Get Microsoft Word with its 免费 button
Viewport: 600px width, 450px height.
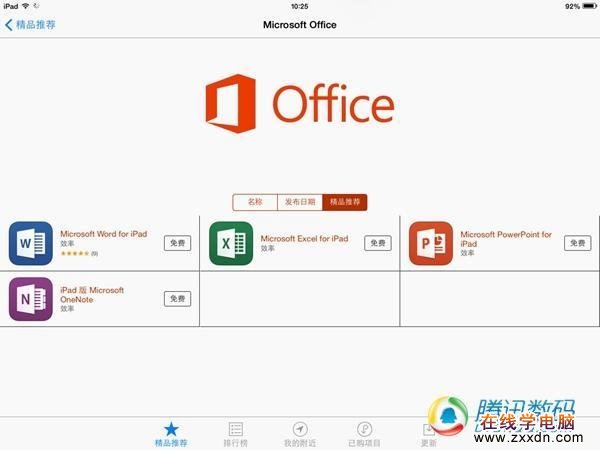point(178,243)
